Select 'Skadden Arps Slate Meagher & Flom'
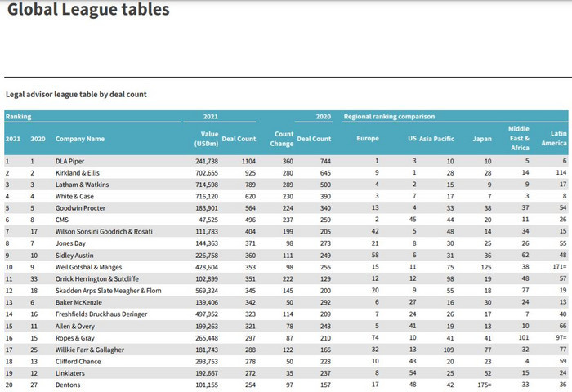The image size is (572, 392). pos(109,291)
